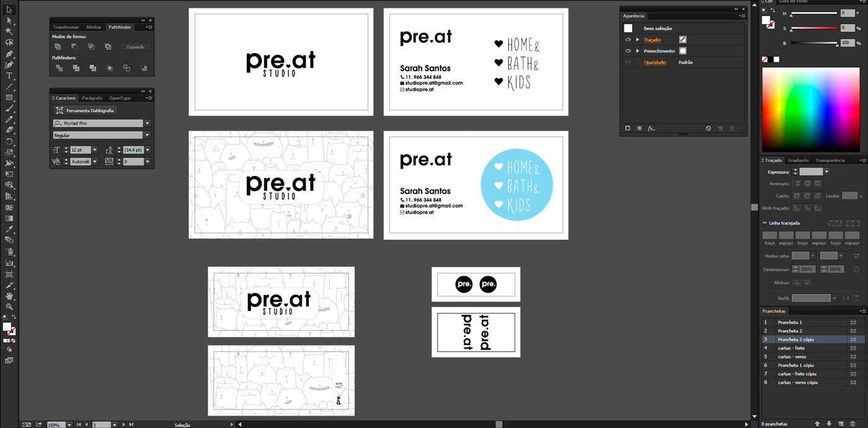868x428 pixels.
Task: Open the Espessura stroke weight dropdown
Action: pos(826,172)
